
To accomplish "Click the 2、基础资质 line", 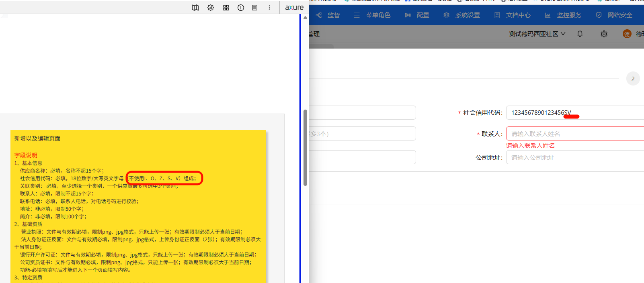I will point(28,224).
